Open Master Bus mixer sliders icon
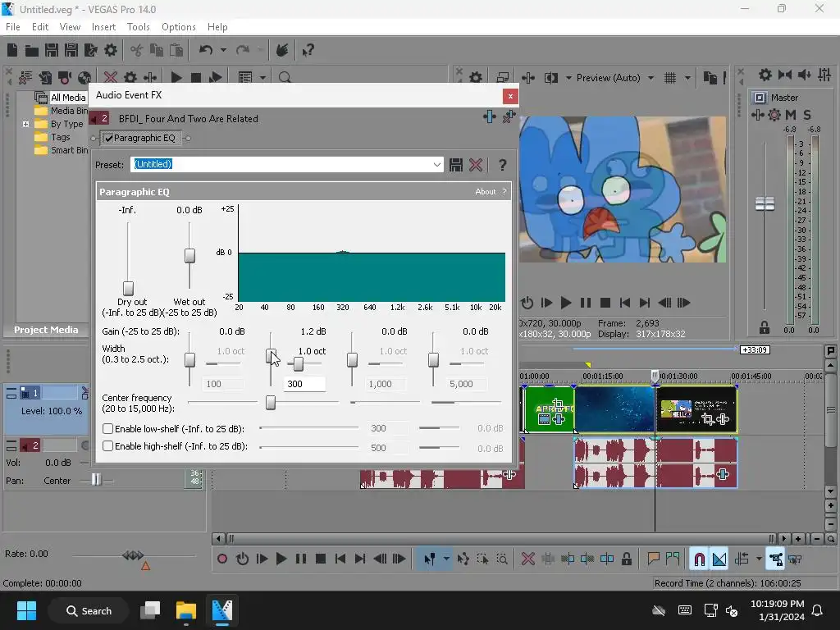 [x=824, y=75]
